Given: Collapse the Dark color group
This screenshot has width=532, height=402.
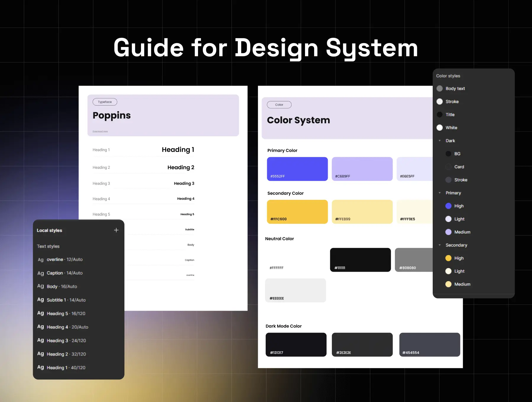Looking at the screenshot, I should click(x=440, y=141).
